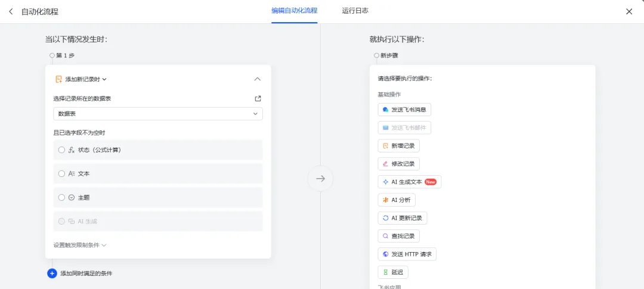Open data table in new window icon
The image size is (644, 289).
tap(258, 98)
